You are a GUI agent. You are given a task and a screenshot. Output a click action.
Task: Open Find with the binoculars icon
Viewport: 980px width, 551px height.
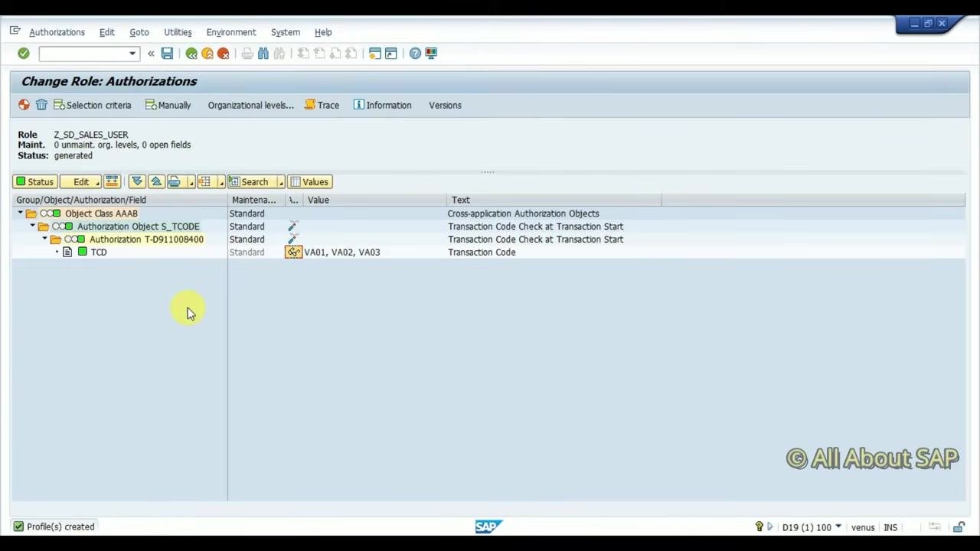pos(263,54)
